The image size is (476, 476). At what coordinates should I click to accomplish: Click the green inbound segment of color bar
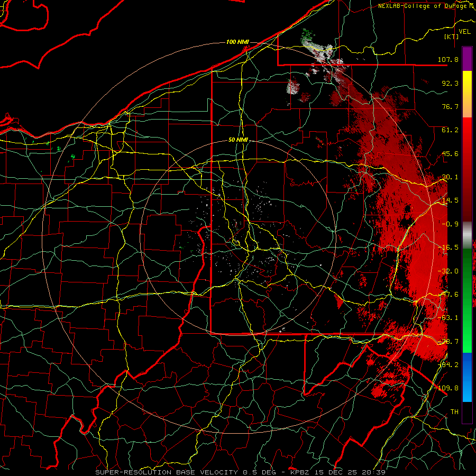point(467,300)
